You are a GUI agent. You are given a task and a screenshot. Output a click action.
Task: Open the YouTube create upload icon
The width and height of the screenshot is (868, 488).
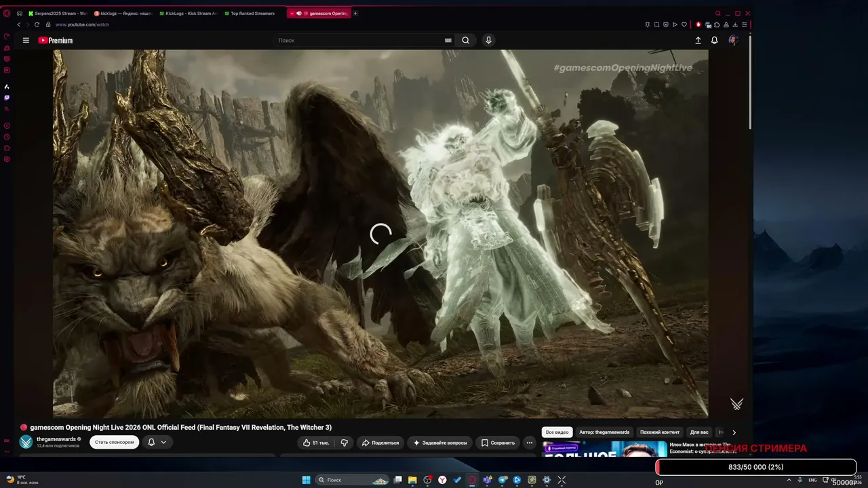(x=698, y=41)
